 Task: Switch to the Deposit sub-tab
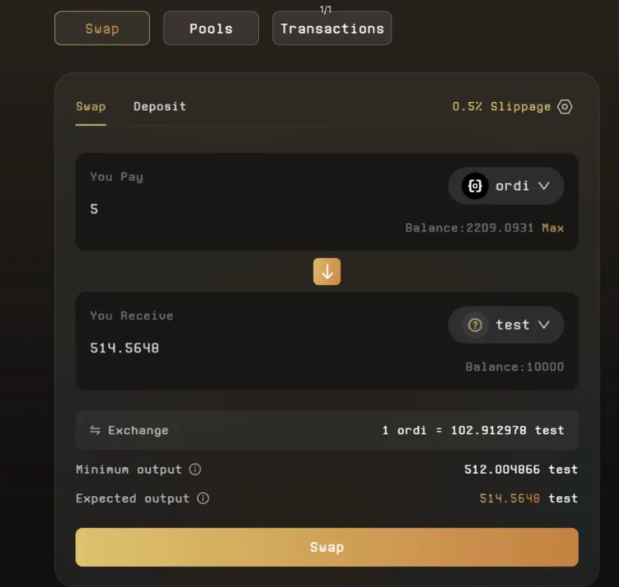coord(159,106)
